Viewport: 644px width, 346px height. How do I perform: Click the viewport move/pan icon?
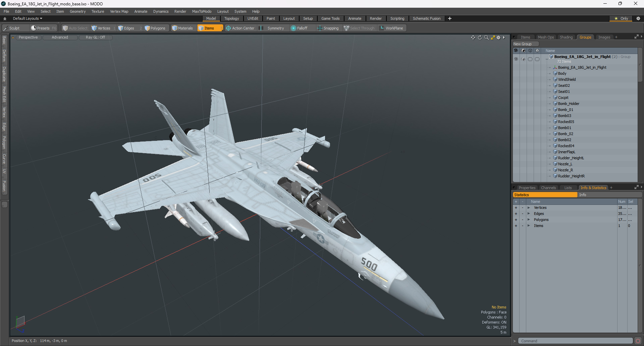[473, 38]
